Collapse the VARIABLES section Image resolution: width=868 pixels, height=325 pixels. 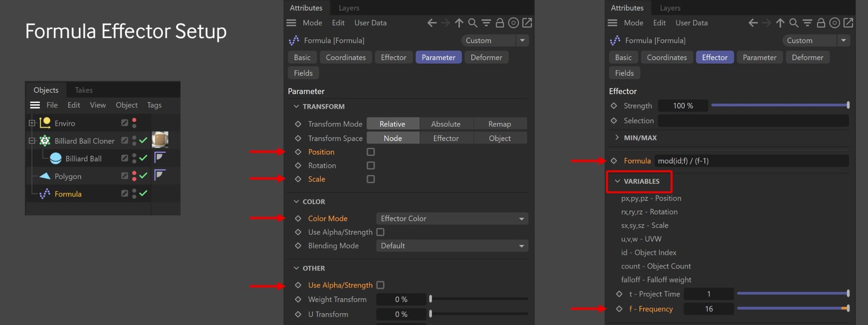pos(618,181)
